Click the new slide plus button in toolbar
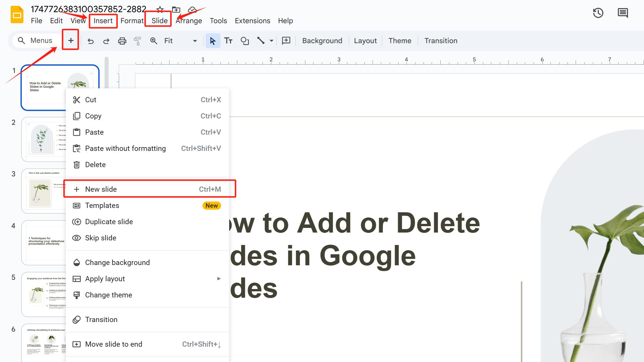This screenshot has height=362, width=644. pos(71,41)
